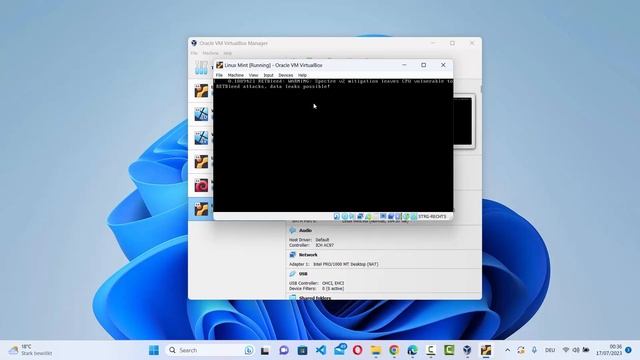640x360 pixels.
Task: Open Opera browser from taskbar
Action: pyautogui.click(x=358, y=350)
